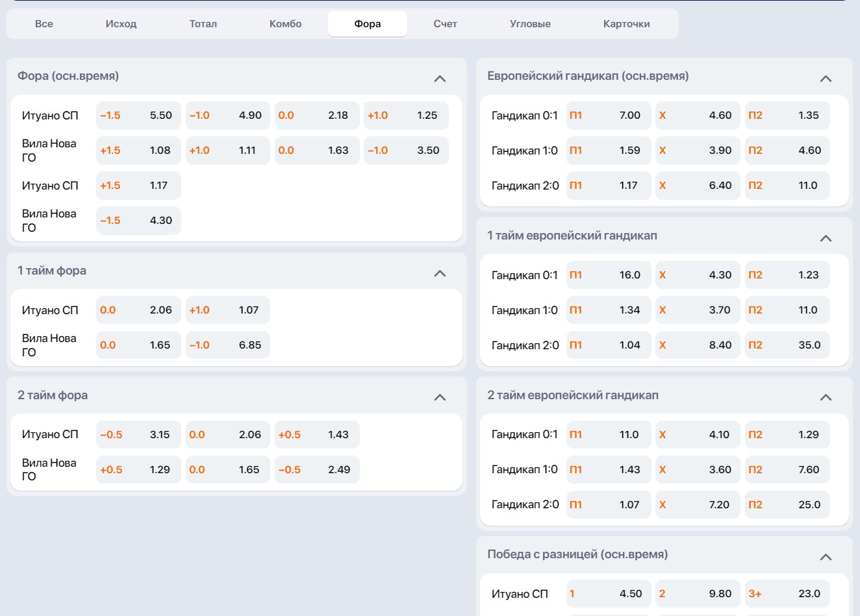Collapse 1 тайм европейский гандикап chevron
The height and width of the screenshot is (616, 860).
coord(826,238)
